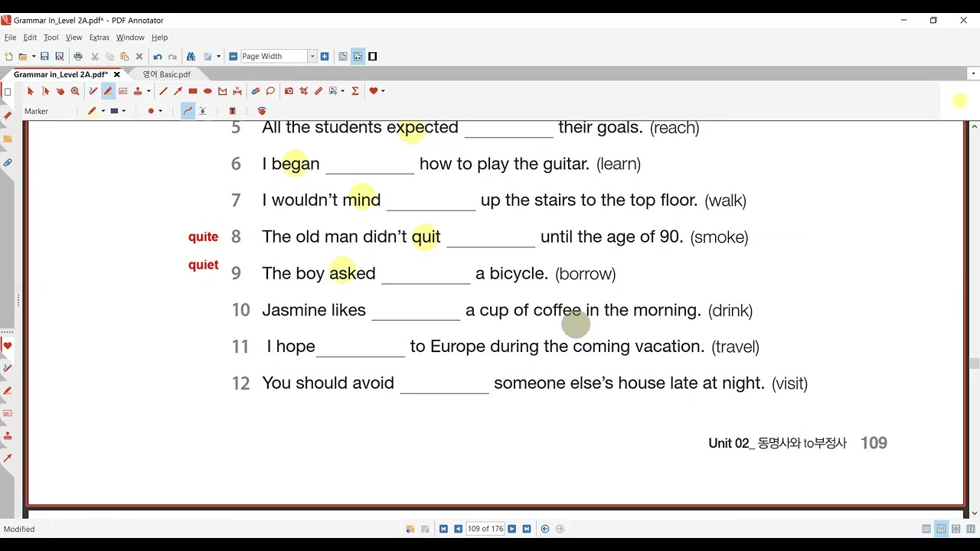Open the File menu
Screen dimensions: 980x551
[x=10, y=37]
